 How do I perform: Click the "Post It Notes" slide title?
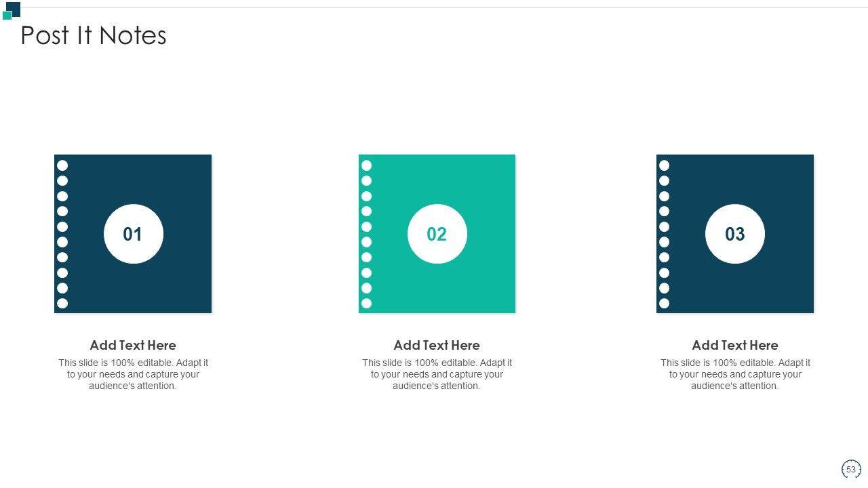pyautogui.click(x=94, y=35)
